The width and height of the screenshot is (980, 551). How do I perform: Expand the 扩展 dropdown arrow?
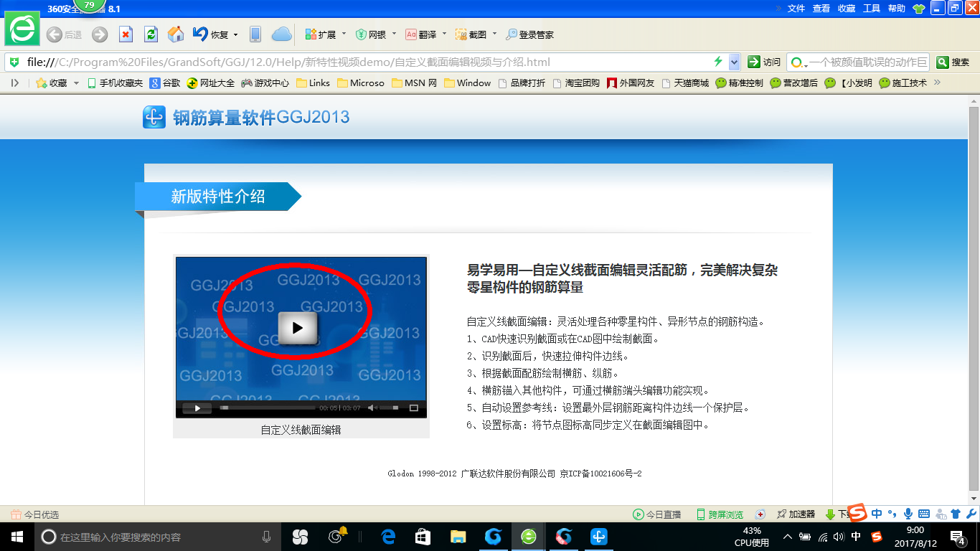point(344,34)
